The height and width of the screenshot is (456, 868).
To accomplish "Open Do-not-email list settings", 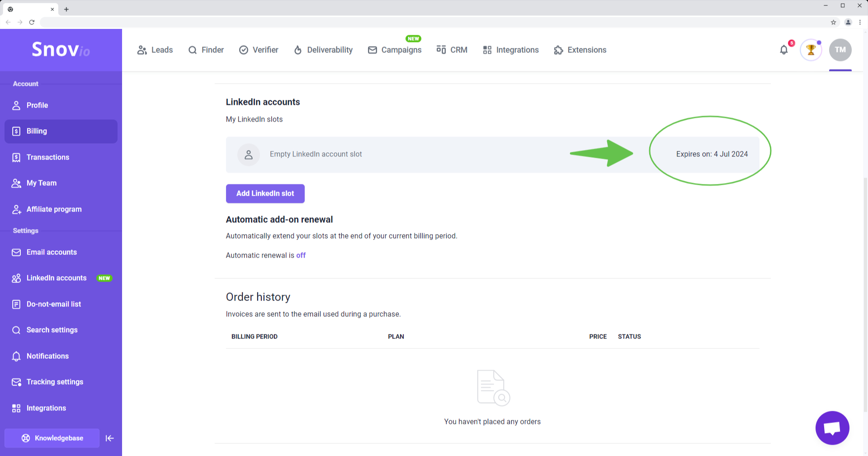I will point(61,304).
